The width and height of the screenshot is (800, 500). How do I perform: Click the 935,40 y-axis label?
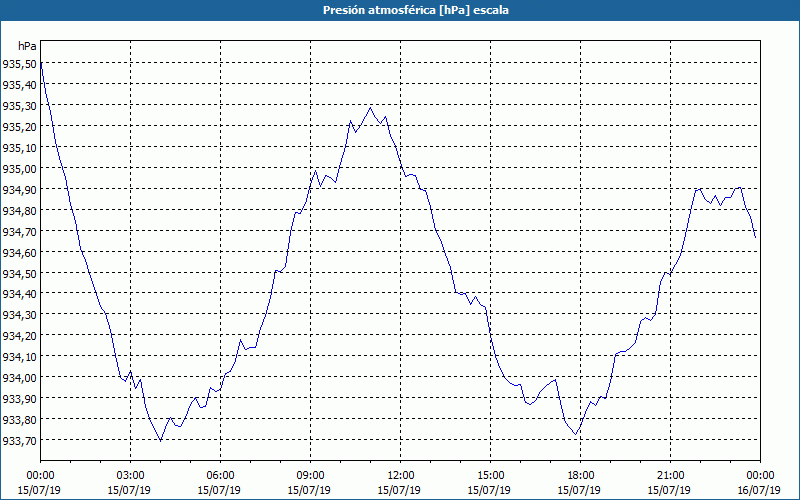19,85
